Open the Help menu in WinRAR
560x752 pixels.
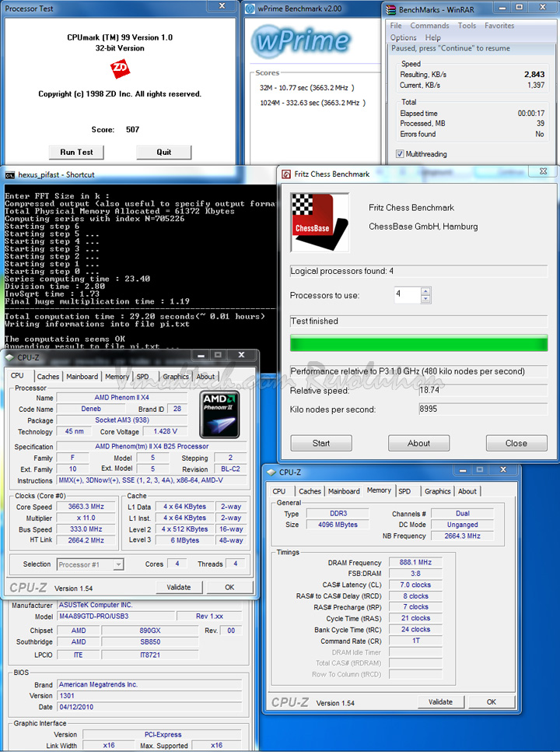tap(432, 37)
